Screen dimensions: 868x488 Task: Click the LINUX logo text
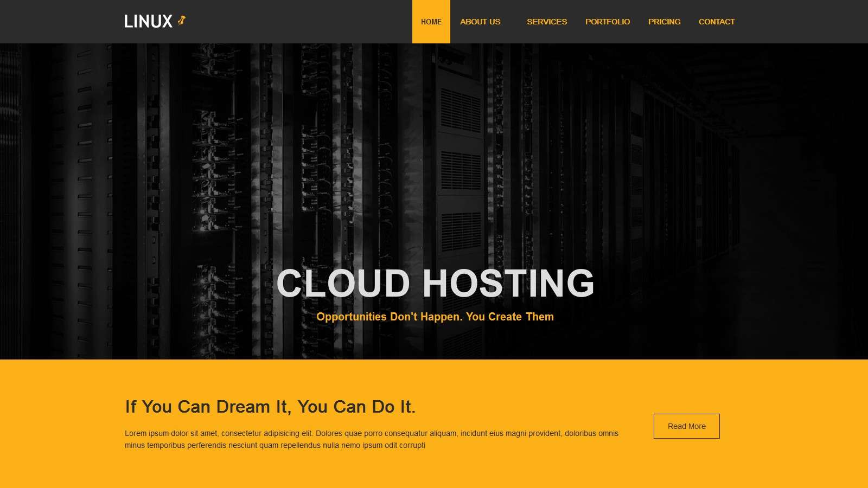148,22
